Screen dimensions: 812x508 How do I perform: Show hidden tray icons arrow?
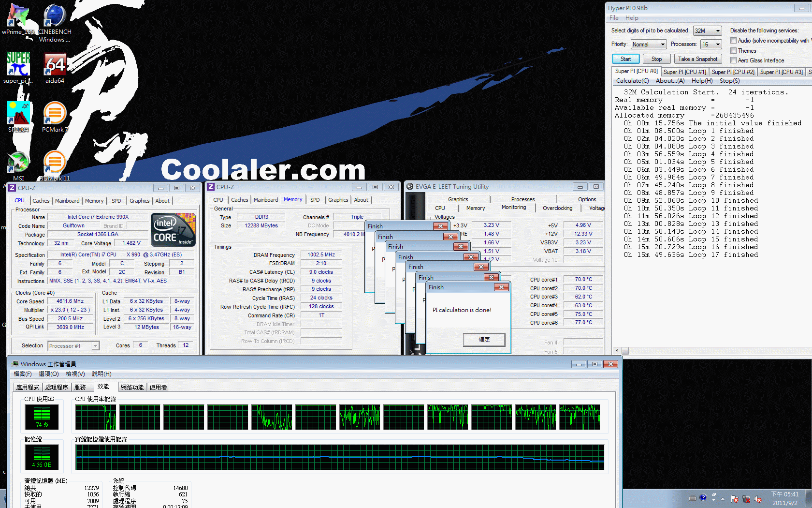[723, 498]
